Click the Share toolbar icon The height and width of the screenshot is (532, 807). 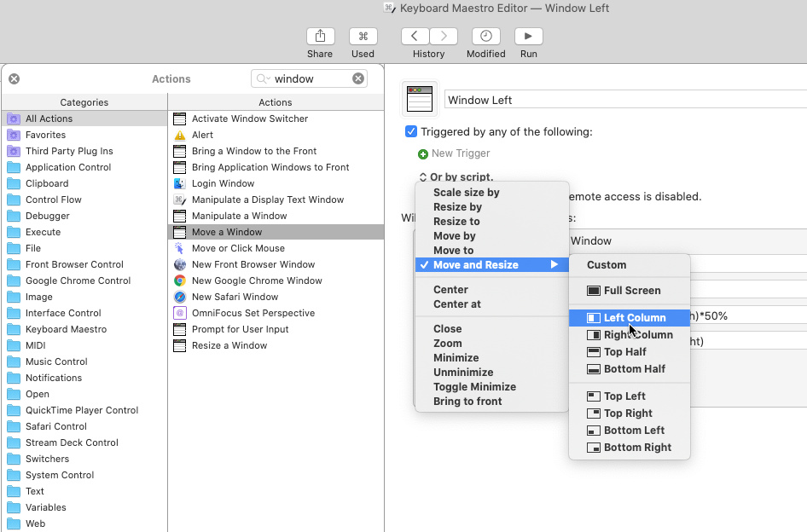pyautogui.click(x=320, y=36)
